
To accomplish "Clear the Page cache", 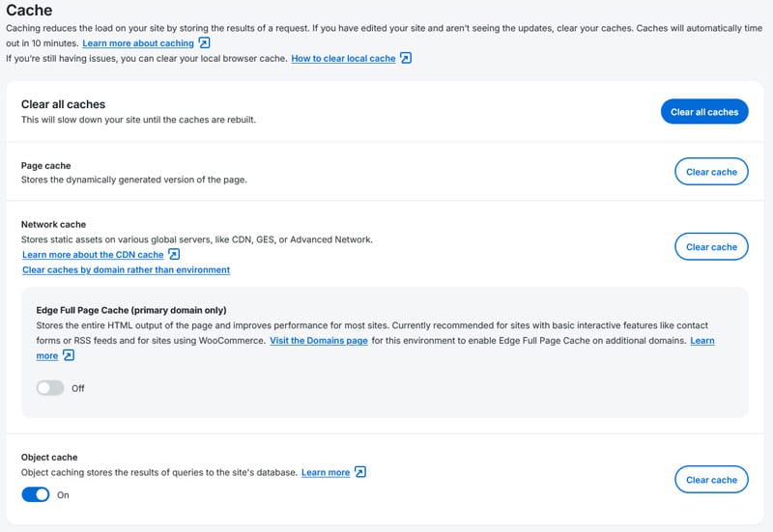I will point(711,172).
